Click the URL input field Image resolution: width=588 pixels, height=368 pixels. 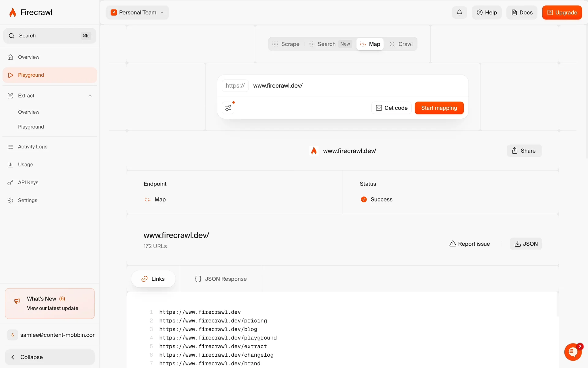coord(355,86)
